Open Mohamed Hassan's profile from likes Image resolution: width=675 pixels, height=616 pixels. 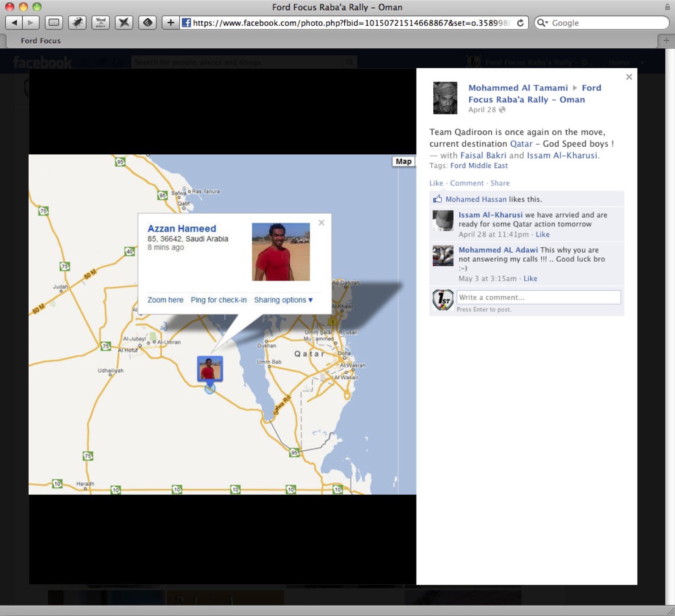(476, 199)
